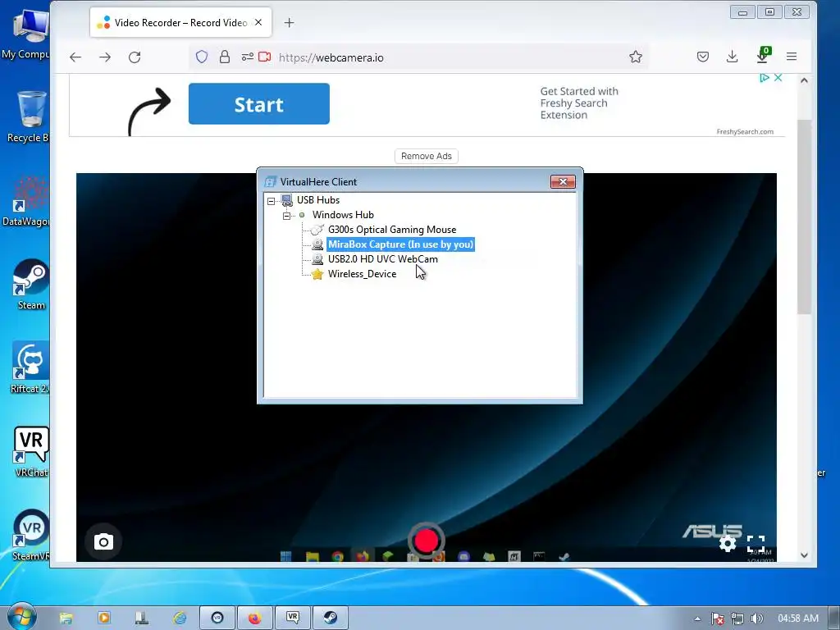Open the Firefox hamburger menu

(x=792, y=57)
